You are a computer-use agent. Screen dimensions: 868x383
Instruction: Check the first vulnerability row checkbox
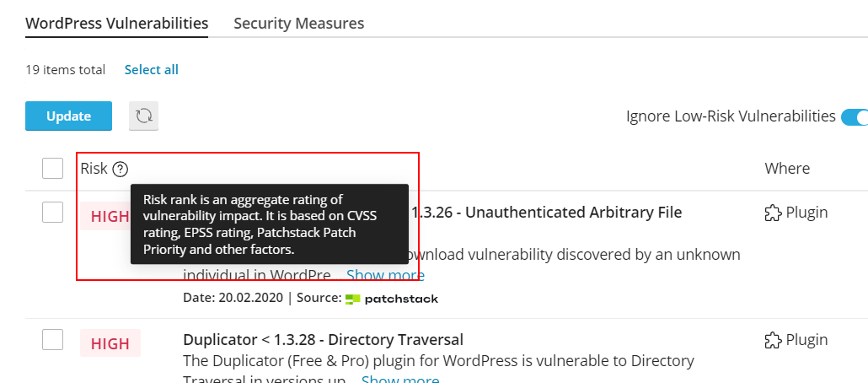click(x=53, y=213)
